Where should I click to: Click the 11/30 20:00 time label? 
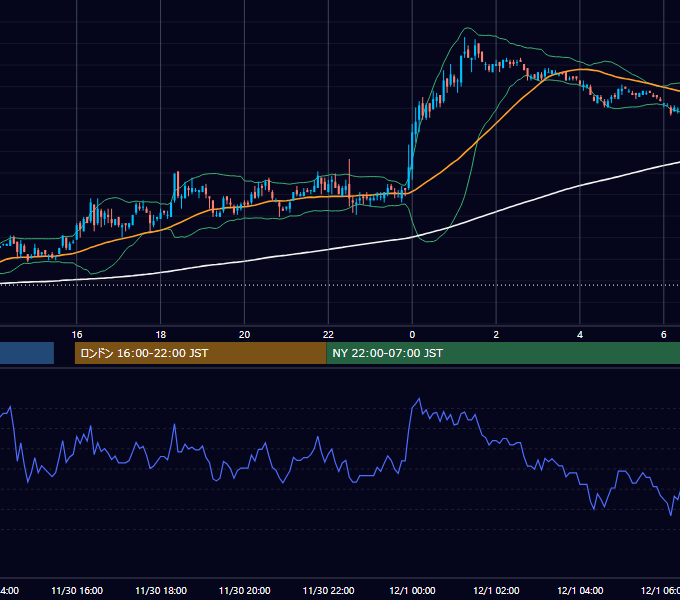pyautogui.click(x=245, y=590)
